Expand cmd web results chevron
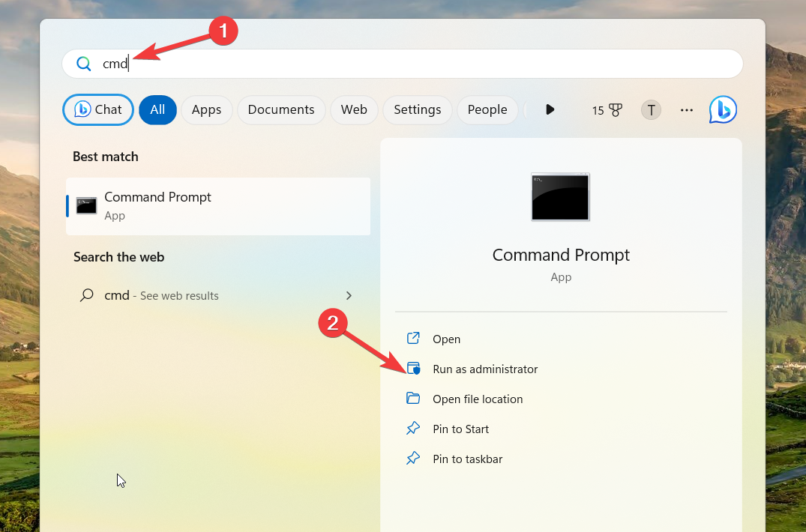This screenshot has height=532, width=806. click(349, 295)
